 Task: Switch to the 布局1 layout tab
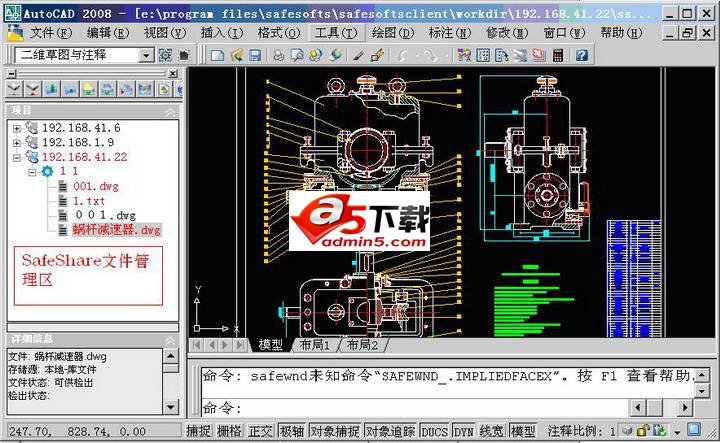(x=315, y=345)
